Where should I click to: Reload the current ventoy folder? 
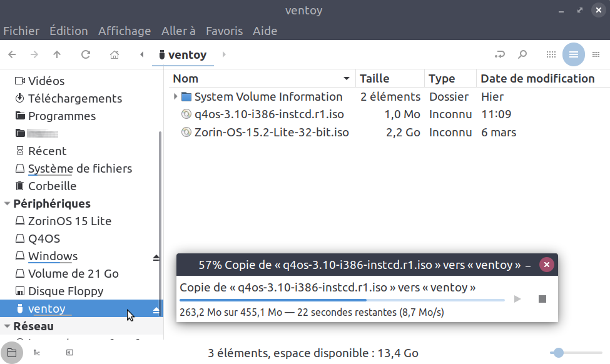click(86, 54)
